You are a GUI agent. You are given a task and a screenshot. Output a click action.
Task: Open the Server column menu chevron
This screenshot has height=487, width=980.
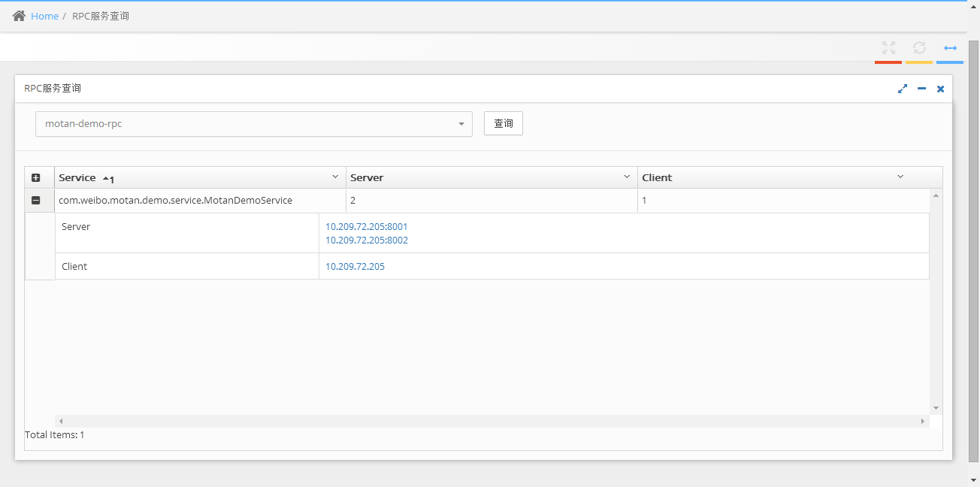[627, 177]
